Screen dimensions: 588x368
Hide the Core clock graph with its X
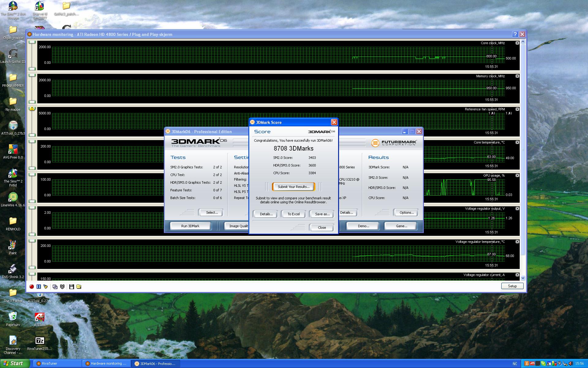pos(517,43)
